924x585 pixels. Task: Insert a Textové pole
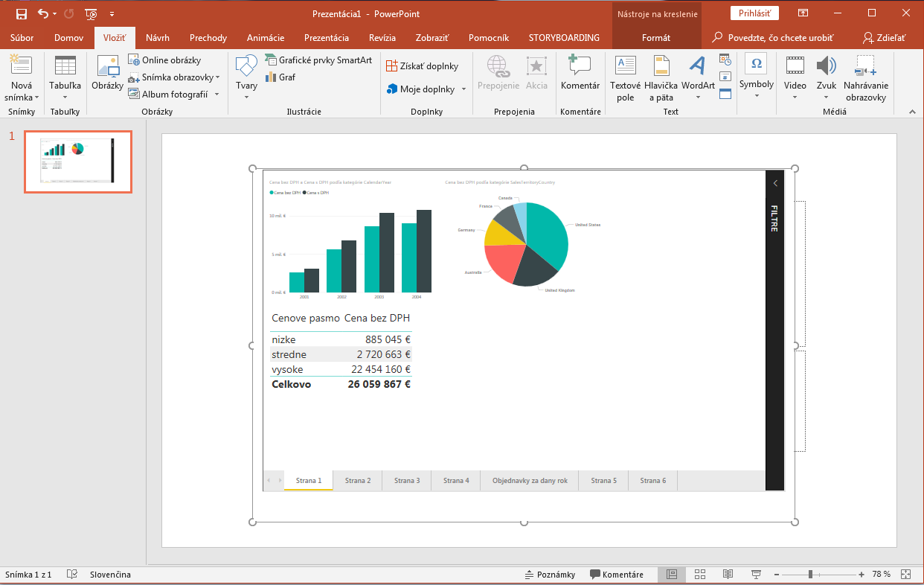[x=626, y=79]
